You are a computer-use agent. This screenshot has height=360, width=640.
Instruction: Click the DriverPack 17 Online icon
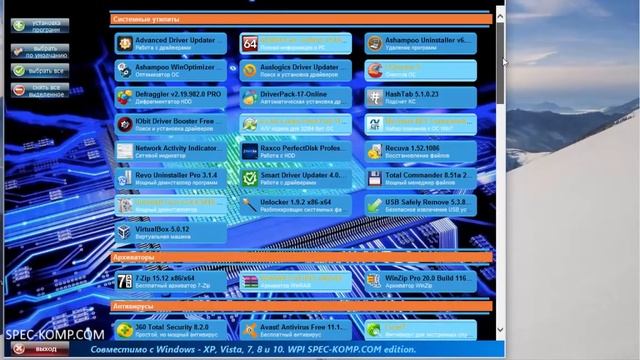click(250, 97)
